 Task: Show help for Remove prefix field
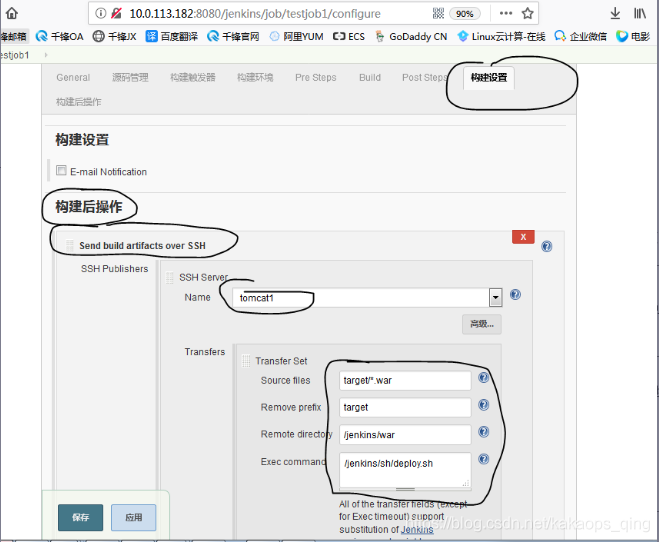(x=483, y=405)
